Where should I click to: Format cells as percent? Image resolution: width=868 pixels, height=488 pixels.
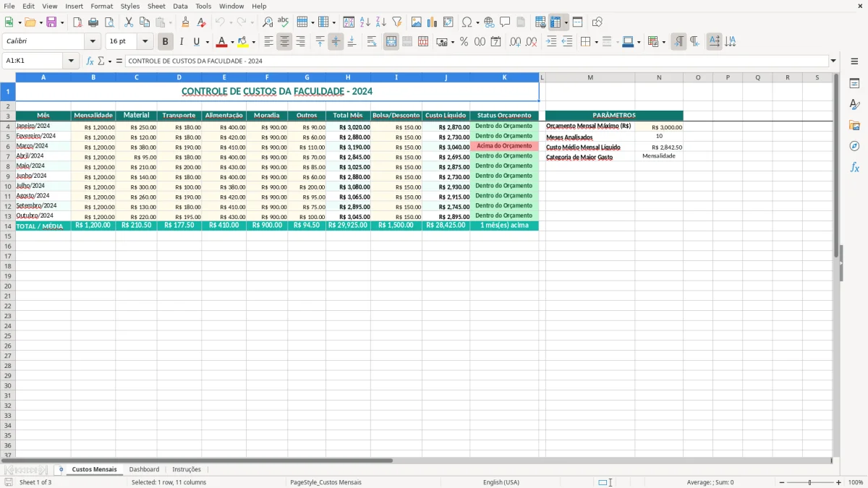(x=464, y=42)
